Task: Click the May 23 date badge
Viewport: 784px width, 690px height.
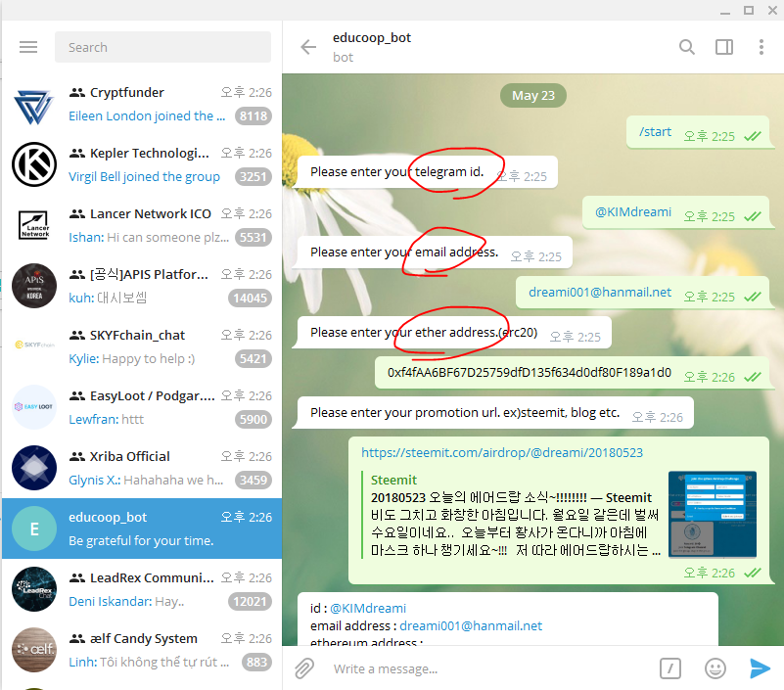Action: 533,95
